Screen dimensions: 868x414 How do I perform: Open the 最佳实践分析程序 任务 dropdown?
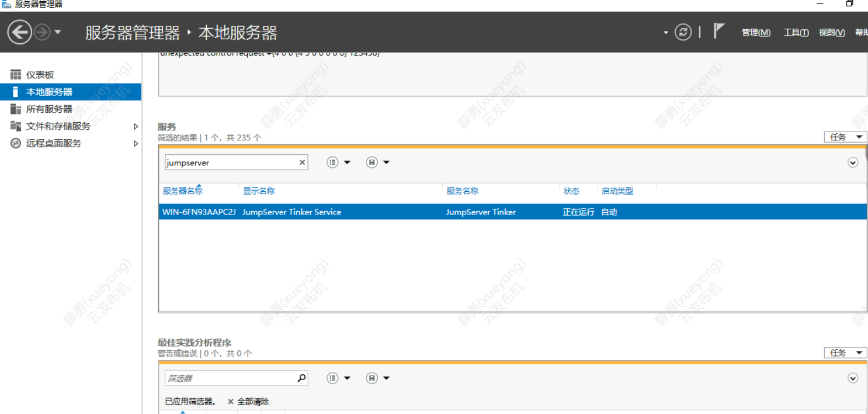point(845,353)
